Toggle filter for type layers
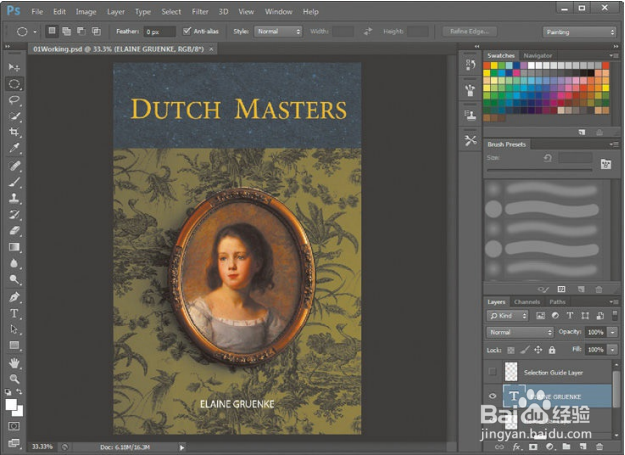Viewport: 625px width, 455px height. (x=570, y=316)
